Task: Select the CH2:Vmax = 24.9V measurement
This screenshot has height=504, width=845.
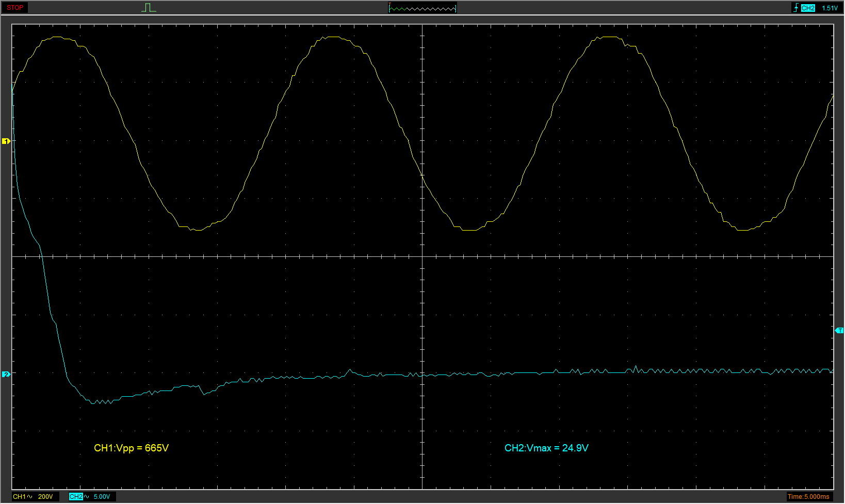Action: click(x=546, y=448)
